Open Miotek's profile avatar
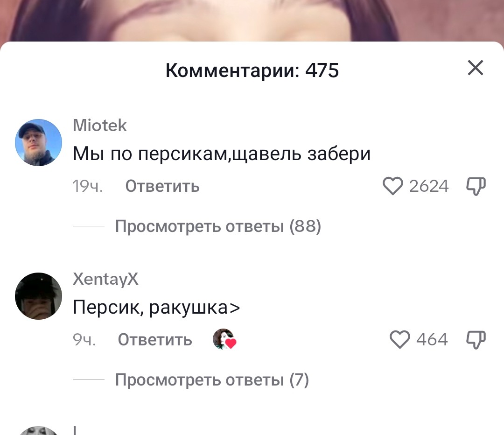 [39, 142]
